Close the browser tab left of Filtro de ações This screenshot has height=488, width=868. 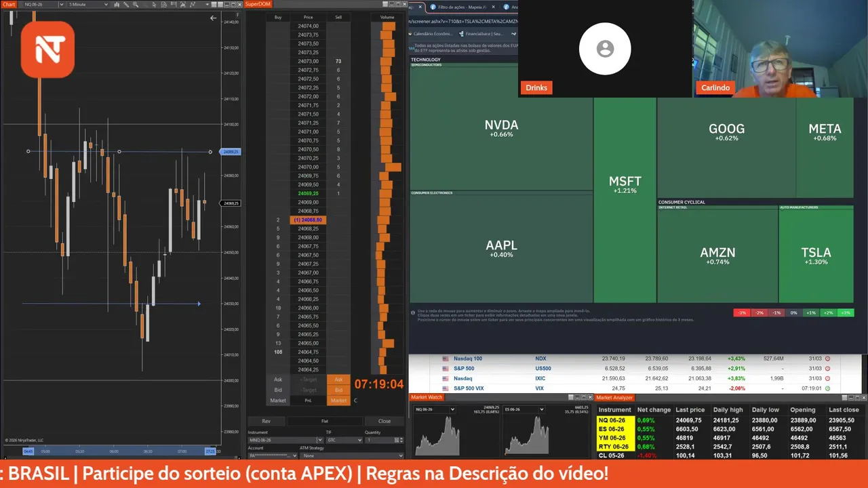coord(420,7)
